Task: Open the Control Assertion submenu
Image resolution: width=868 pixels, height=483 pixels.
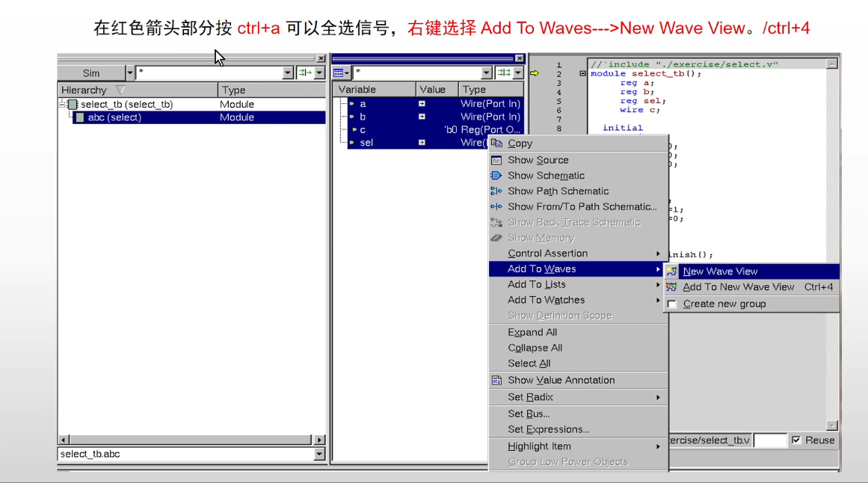Action: [x=579, y=253]
